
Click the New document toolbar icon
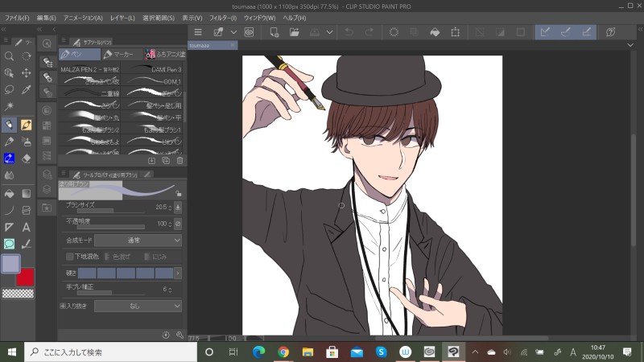pos(274,32)
